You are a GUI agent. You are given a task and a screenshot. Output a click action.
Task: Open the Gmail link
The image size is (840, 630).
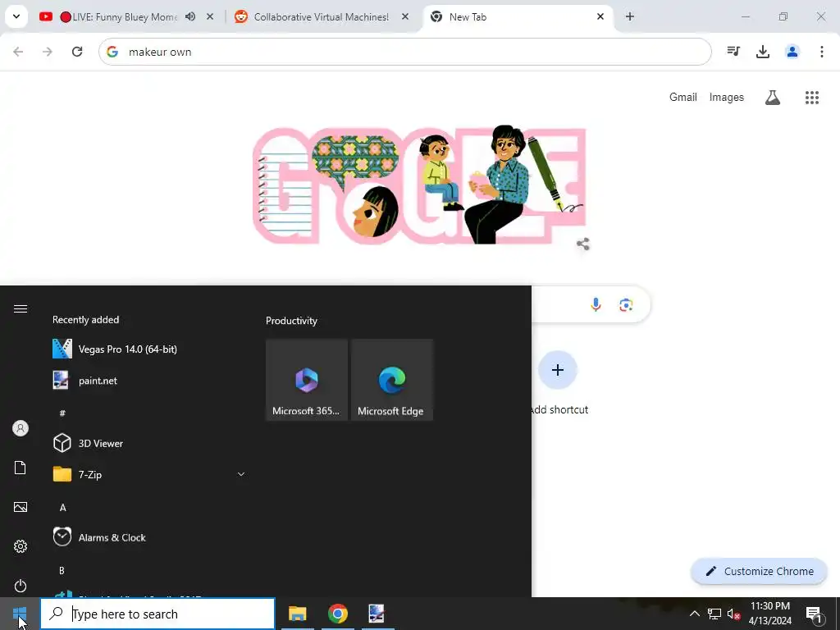point(683,98)
